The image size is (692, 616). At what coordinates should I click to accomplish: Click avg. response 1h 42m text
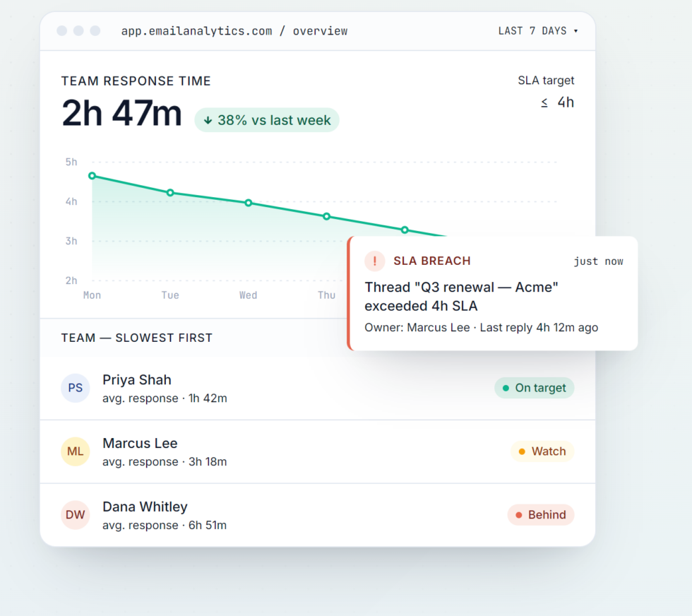(x=165, y=398)
